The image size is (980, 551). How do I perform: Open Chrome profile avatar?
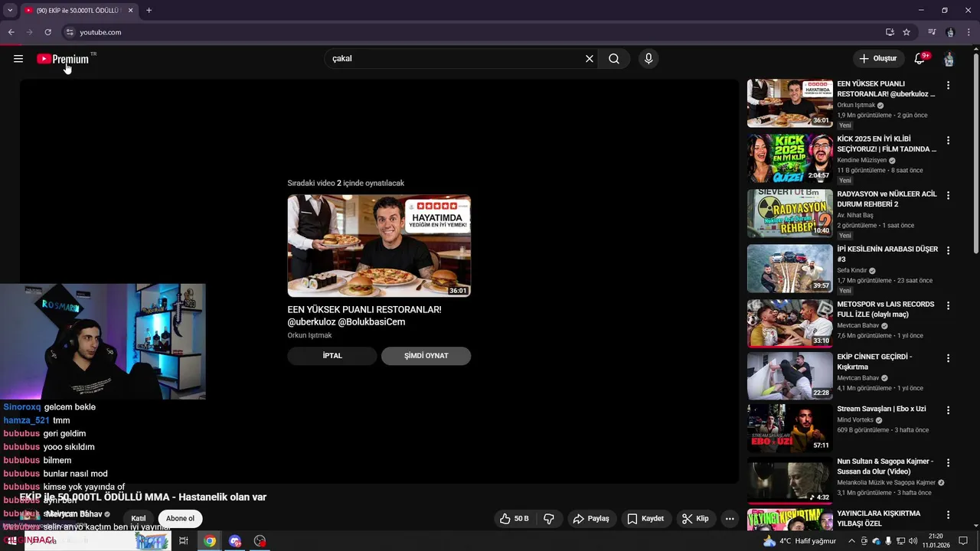(950, 32)
